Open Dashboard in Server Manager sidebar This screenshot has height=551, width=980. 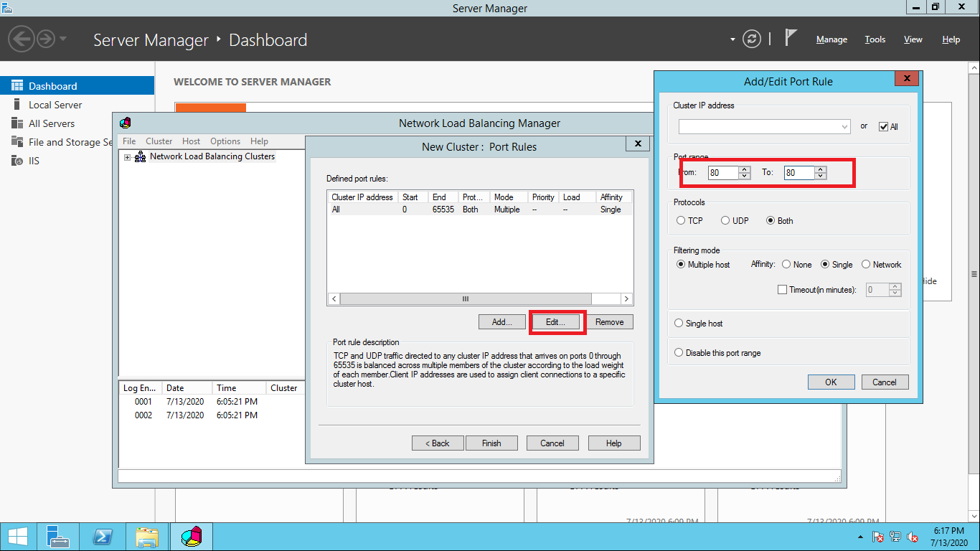tap(77, 86)
